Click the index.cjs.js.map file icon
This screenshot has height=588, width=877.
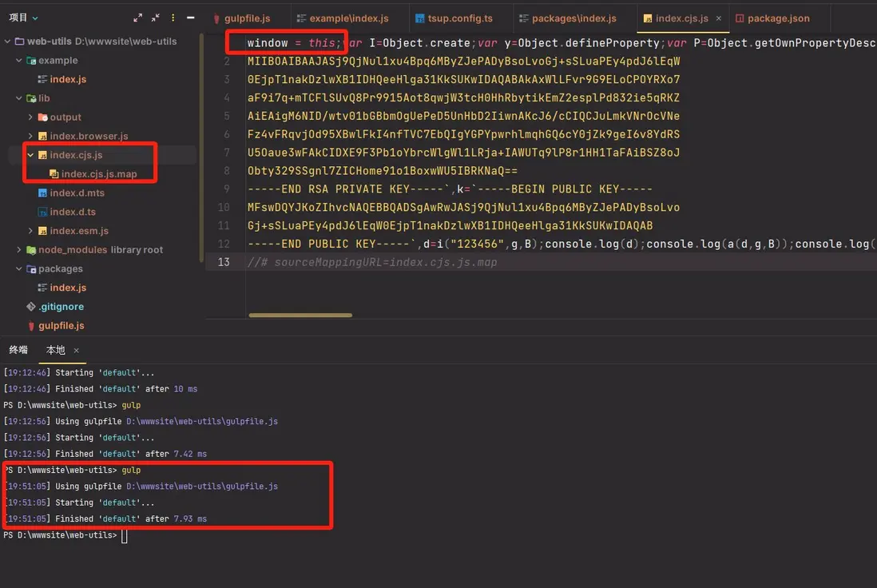[54, 174]
